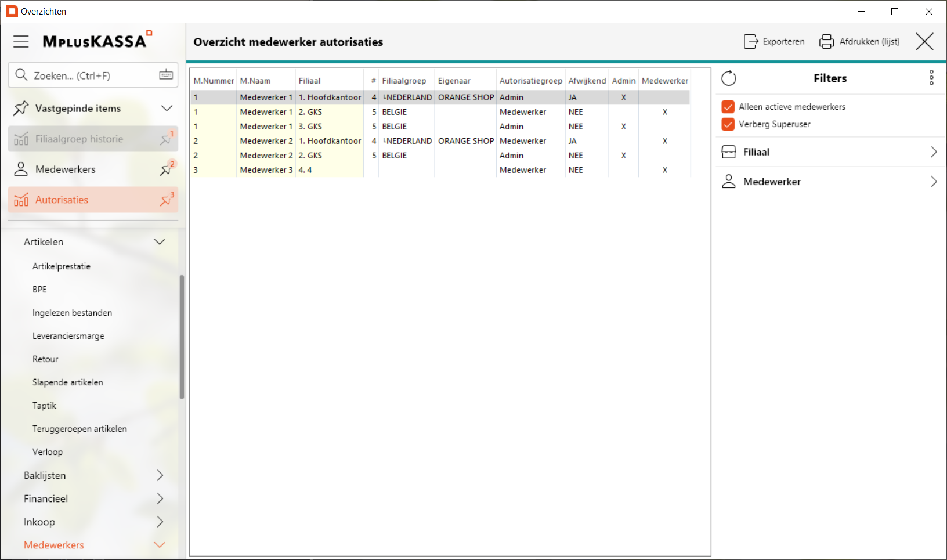The image size is (947, 560).
Task: Open the pinned Filiaalgroep historie item
Action: pyautogui.click(x=79, y=139)
